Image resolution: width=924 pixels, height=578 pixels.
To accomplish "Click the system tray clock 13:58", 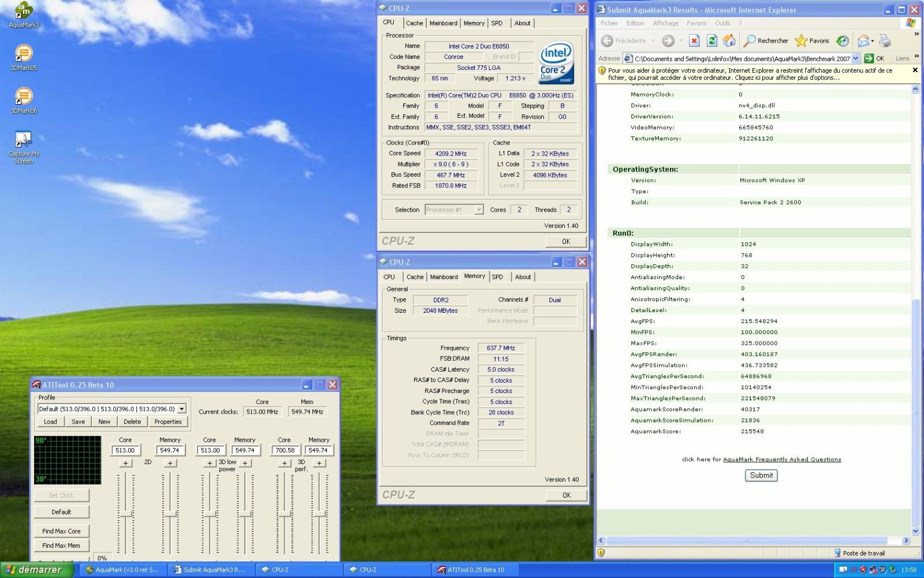I will point(909,570).
